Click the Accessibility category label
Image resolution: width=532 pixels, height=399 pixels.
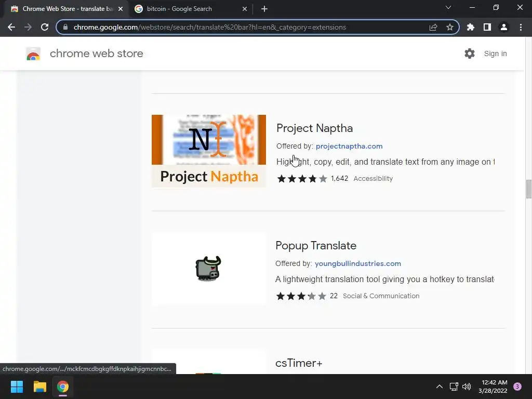(373, 179)
